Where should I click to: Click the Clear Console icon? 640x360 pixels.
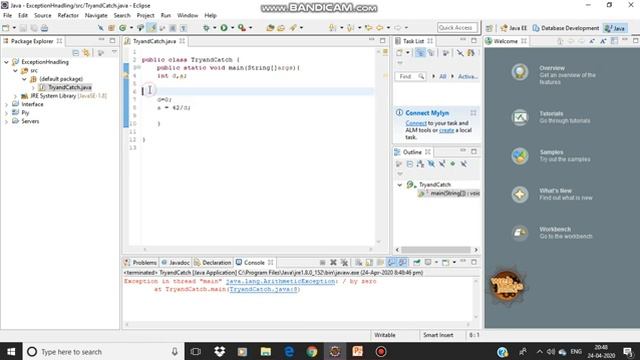pyautogui.click(x=358, y=262)
